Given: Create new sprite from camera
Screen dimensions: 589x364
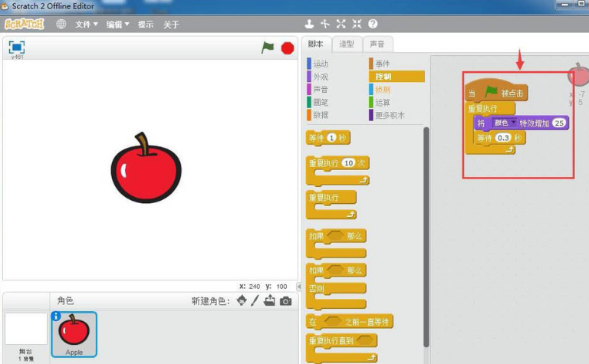Looking at the screenshot, I should (x=285, y=301).
